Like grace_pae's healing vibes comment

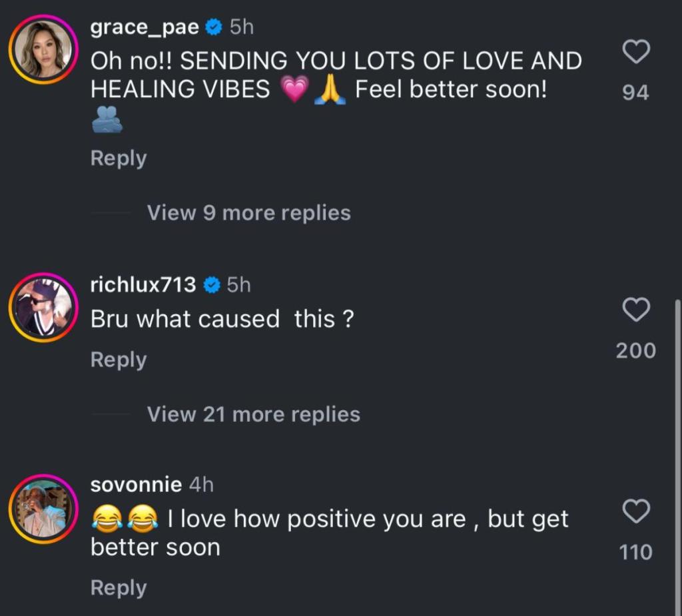click(x=635, y=52)
